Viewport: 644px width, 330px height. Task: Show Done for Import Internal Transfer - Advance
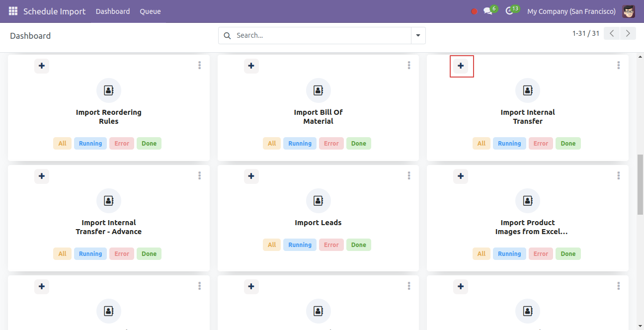point(149,253)
